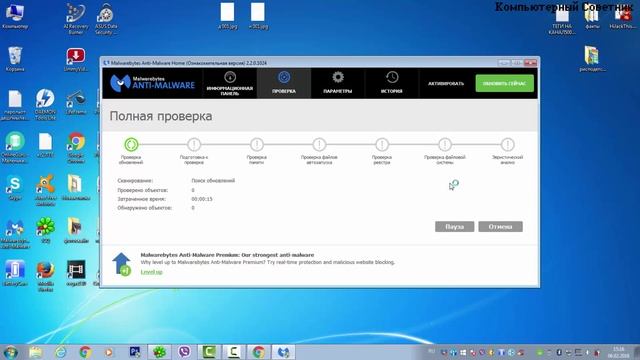Click the blue upgrade arrow icon

click(x=122, y=264)
